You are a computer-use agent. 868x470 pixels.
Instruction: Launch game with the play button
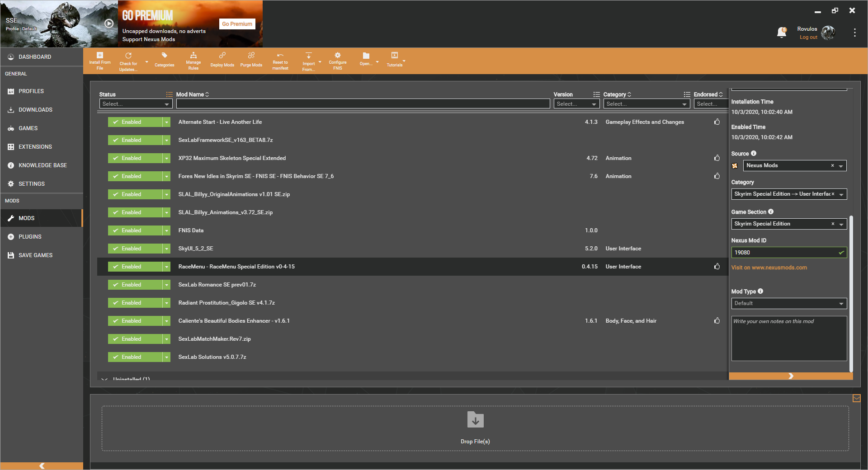point(109,23)
